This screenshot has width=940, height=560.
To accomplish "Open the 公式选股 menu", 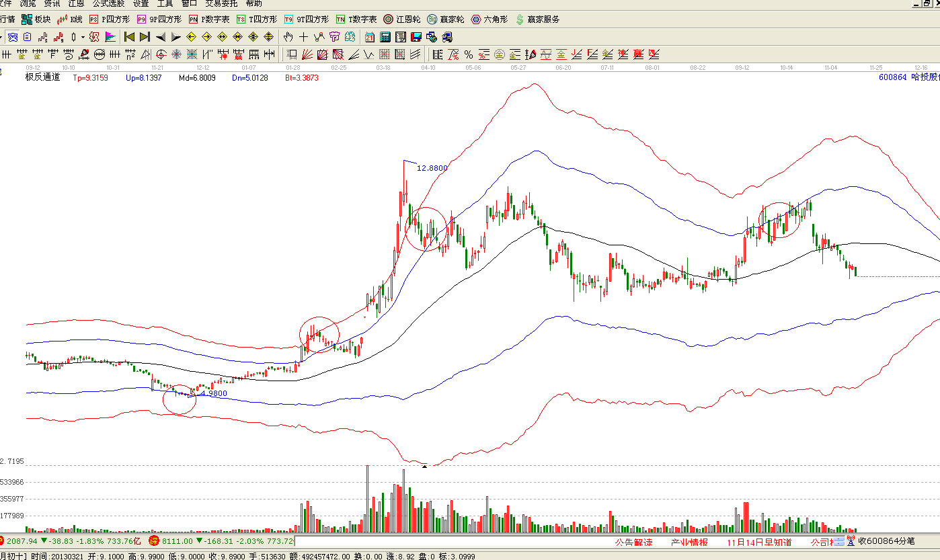I will point(108,3).
